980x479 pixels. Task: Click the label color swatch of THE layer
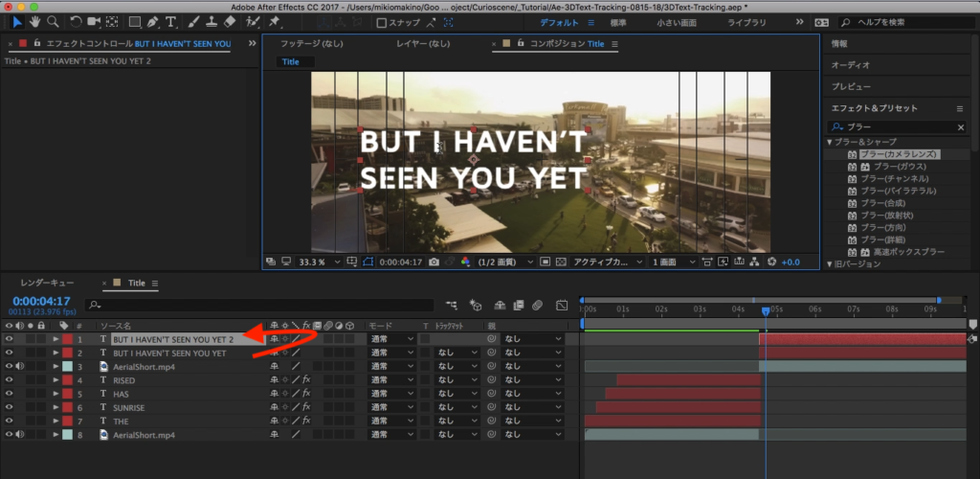click(x=68, y=422)
